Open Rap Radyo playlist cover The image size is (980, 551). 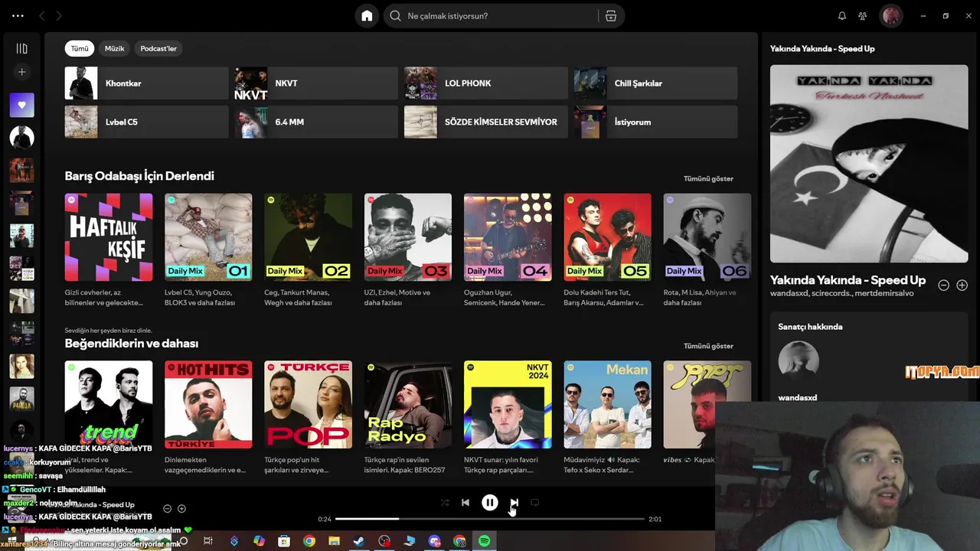tap(408, 405)
